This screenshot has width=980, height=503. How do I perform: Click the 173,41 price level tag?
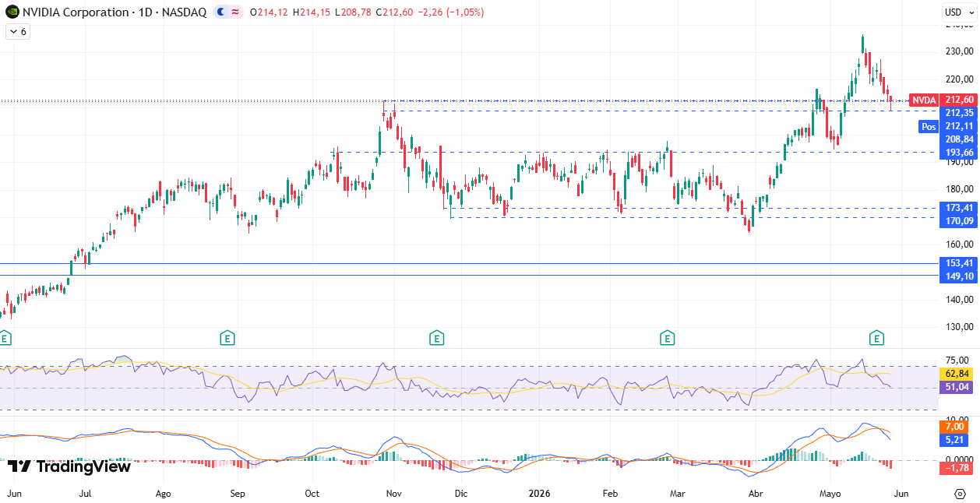click(959, 208)
